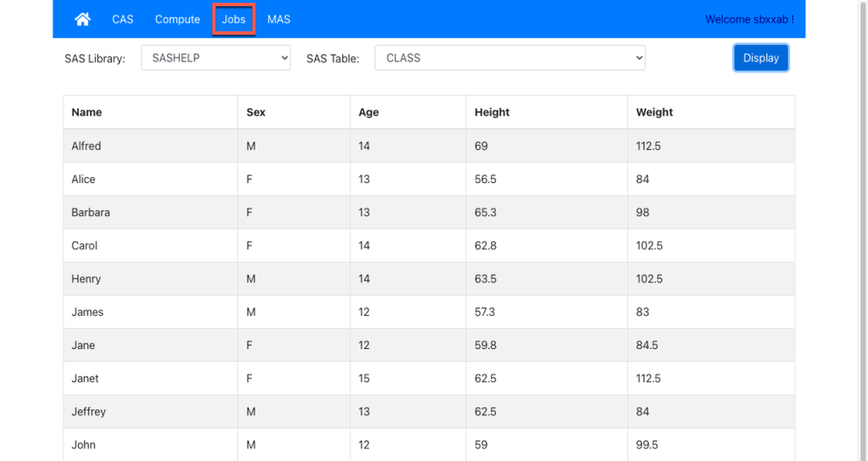Viewport: 868px width, 461px height.
Task: Expand the SAS Table dropdown
Action: coord(510,58)
